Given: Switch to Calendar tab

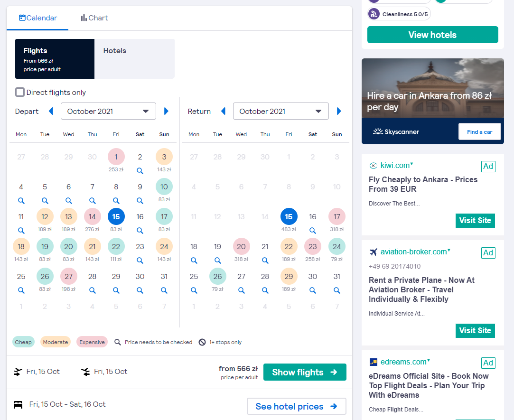Looking at the screenshot, I should [x=37, y=18].
